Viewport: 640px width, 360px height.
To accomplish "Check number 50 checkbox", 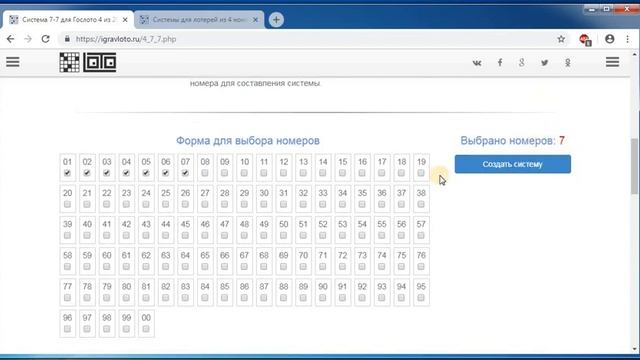I will [x=283, y=236].
